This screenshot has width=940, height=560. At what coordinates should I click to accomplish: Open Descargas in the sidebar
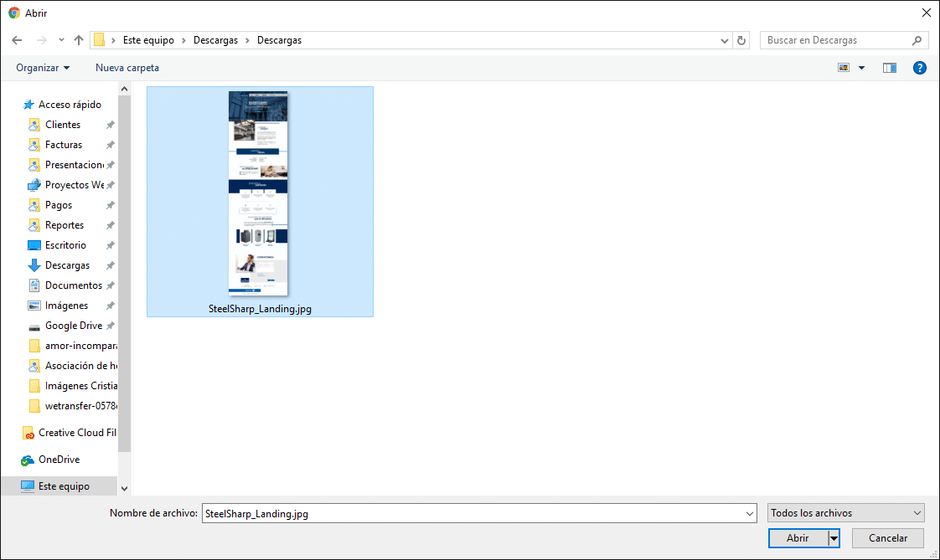tap(67, 265)
